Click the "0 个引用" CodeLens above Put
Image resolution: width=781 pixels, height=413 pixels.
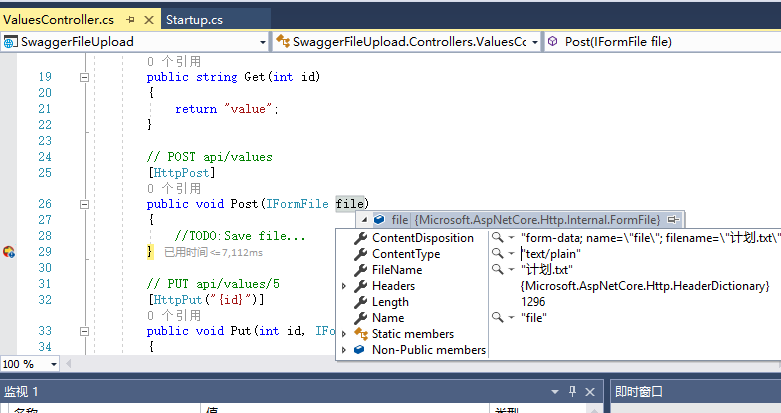174,316
